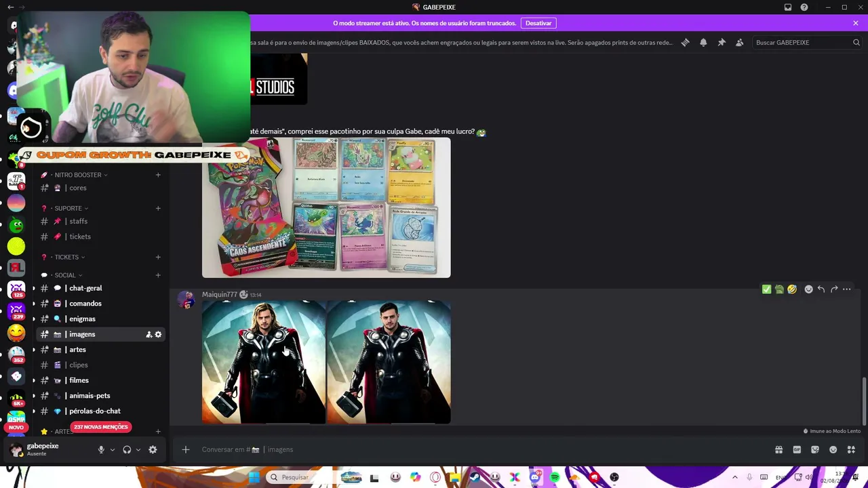Collapse the SUPORTE category
Image resolution: width=868 pixels, height=488 pixels.
[x=66, y=208]
